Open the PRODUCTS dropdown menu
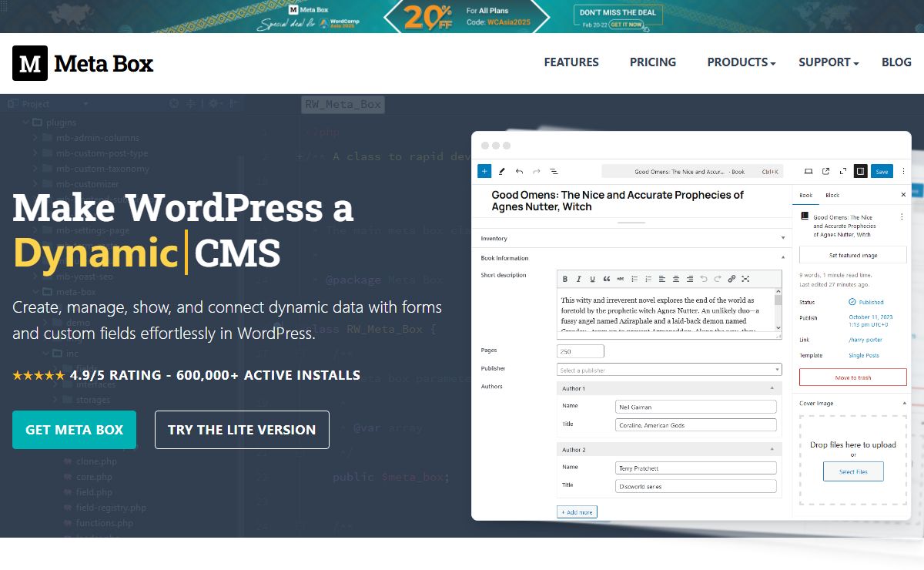Screen dimensions: 924x570 742,62
